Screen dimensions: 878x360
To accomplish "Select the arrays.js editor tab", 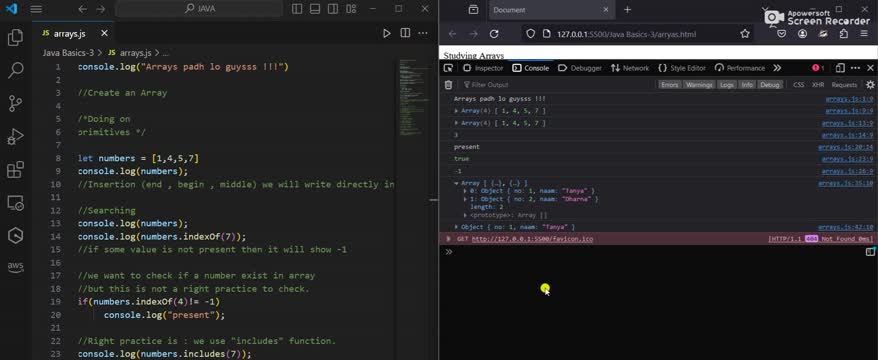I will [x=74, y=34].
